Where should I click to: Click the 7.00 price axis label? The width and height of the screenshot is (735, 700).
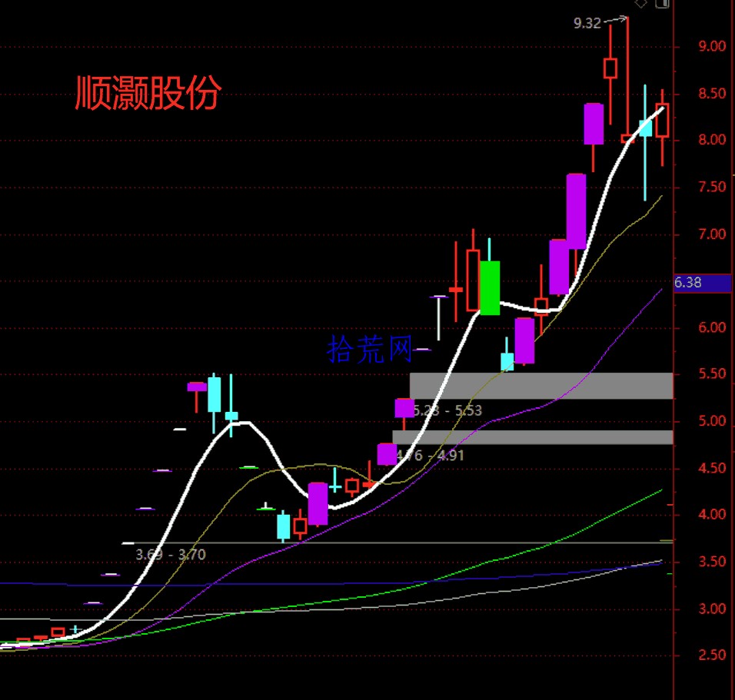coord(712,234)
